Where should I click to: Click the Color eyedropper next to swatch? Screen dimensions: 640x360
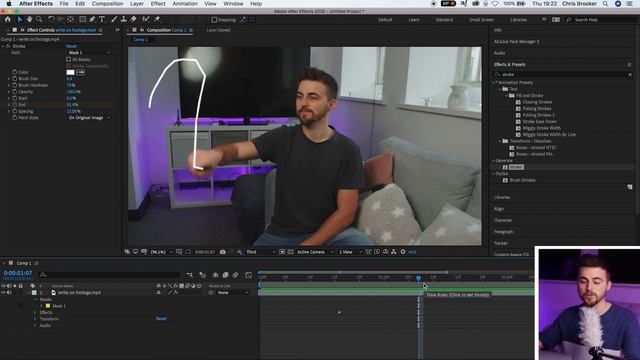point(80,72)
